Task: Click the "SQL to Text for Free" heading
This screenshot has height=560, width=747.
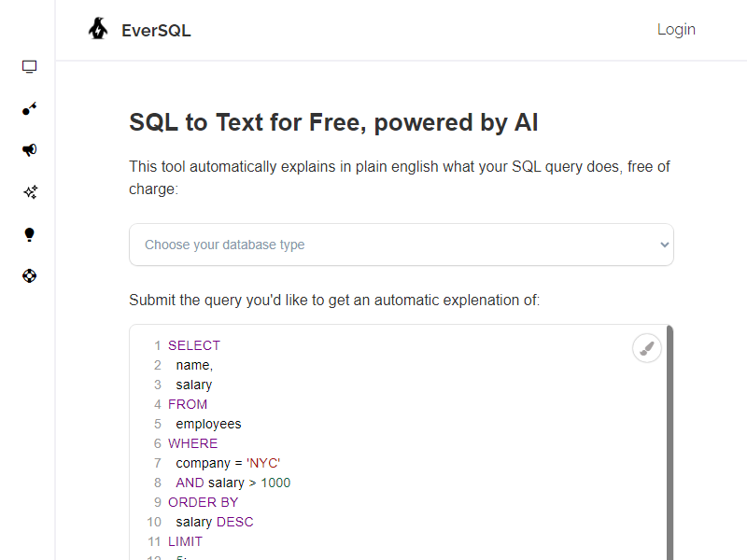Action: [x=333, y=122]
